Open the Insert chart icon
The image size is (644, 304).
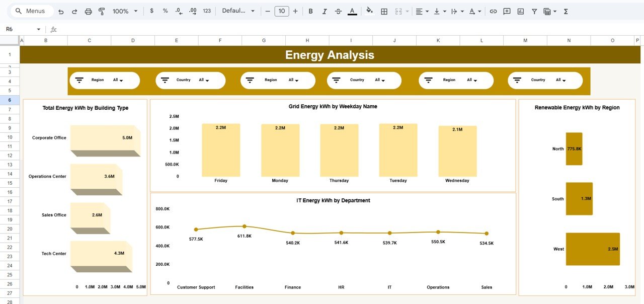pos(521,11)
